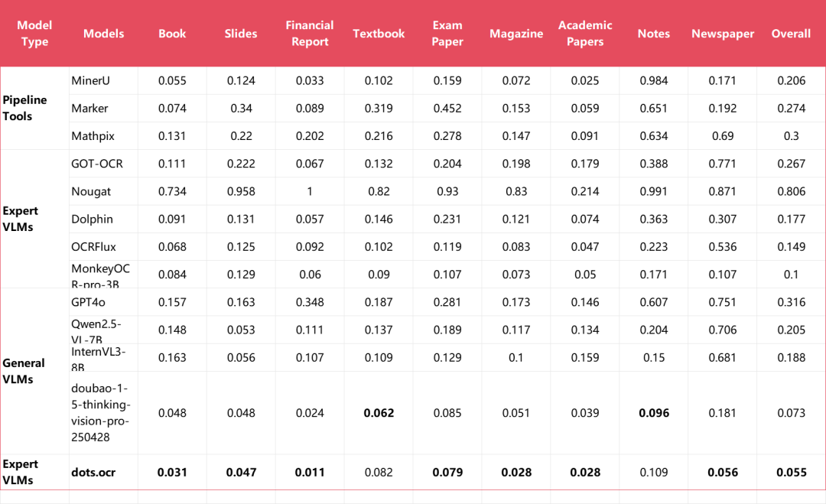Click the 'Newspaper' column header
Image resolution: width=826 pixels, height=504 pixels.
(723, 33)
